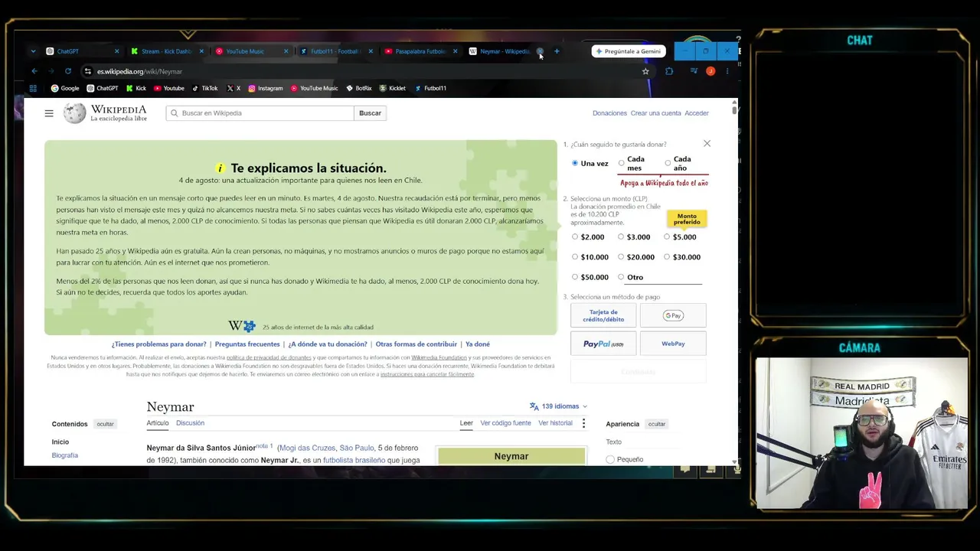
Task: Expand the 139 idiomas language dropdown
Action: tap(558, 406)
